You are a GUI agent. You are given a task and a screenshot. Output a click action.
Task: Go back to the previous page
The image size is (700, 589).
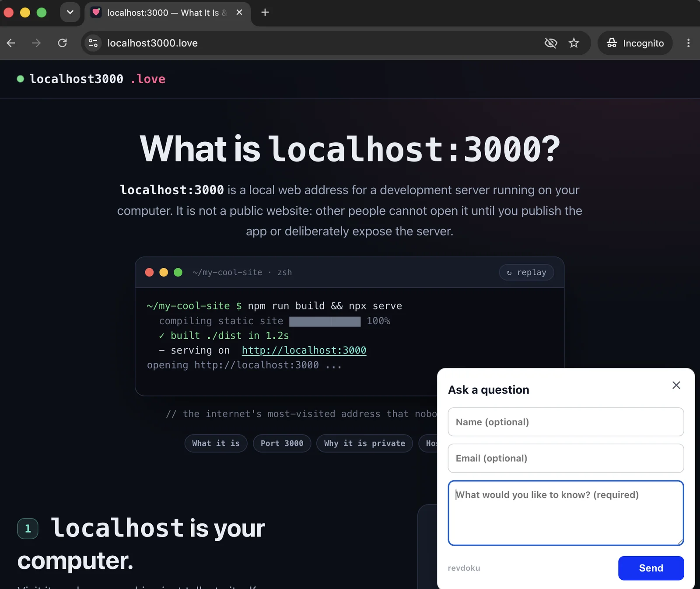tap(11, 43)
